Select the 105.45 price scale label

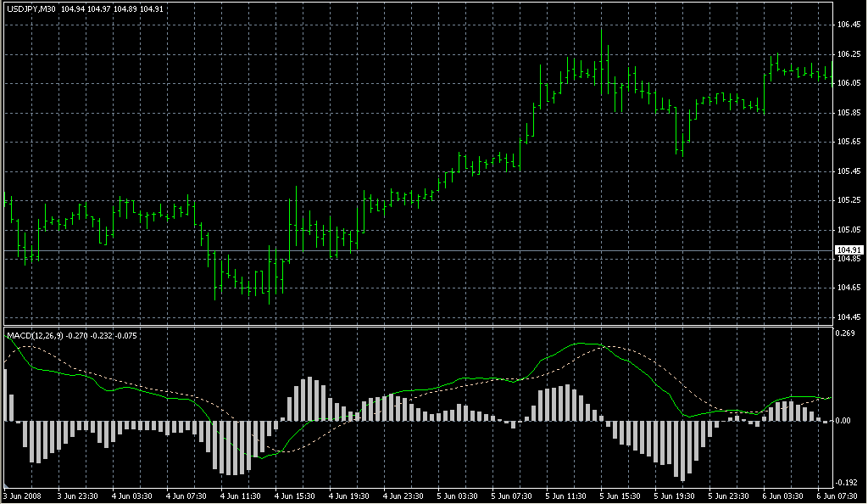849,171
